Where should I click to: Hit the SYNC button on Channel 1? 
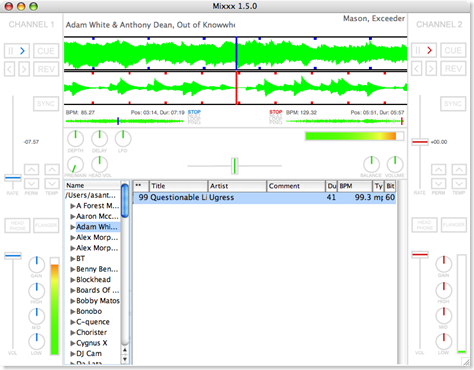click(x=46, y=104)
